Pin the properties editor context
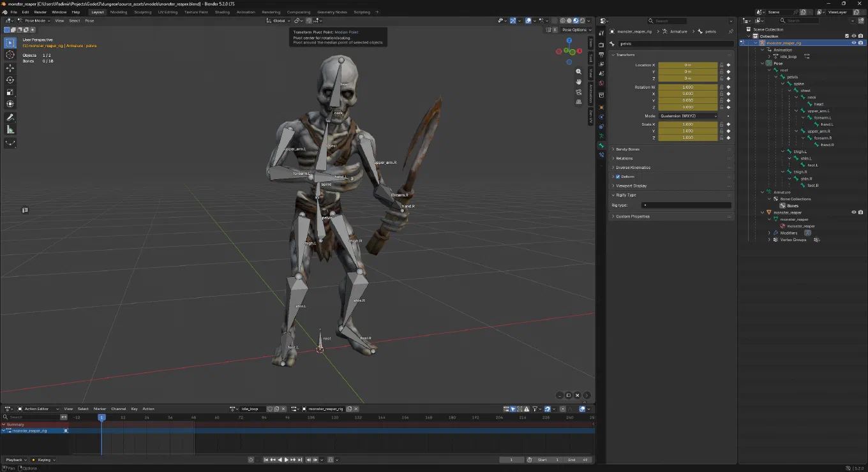This screenshot has height=472, width=868. click(x=731, y=31)
